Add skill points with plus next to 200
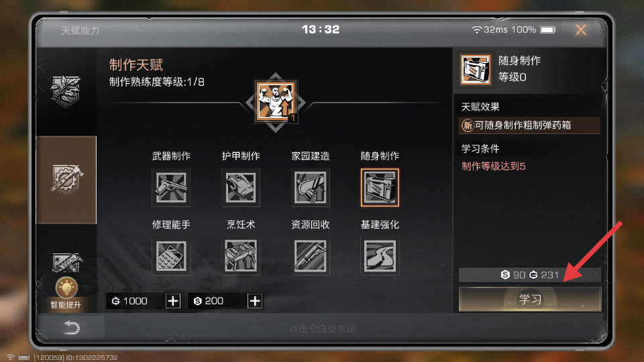Image resolution: width=644 pixels, height=362 pixels. 255,301
